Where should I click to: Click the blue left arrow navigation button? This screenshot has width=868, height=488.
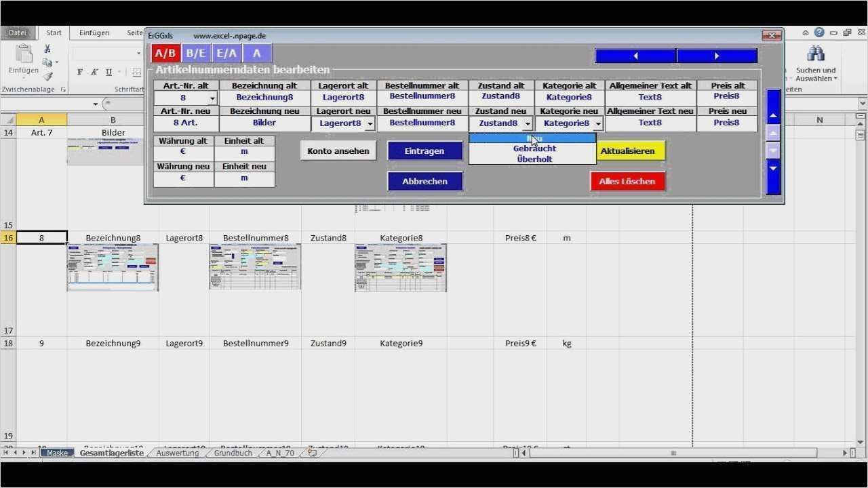pos(635,56)
